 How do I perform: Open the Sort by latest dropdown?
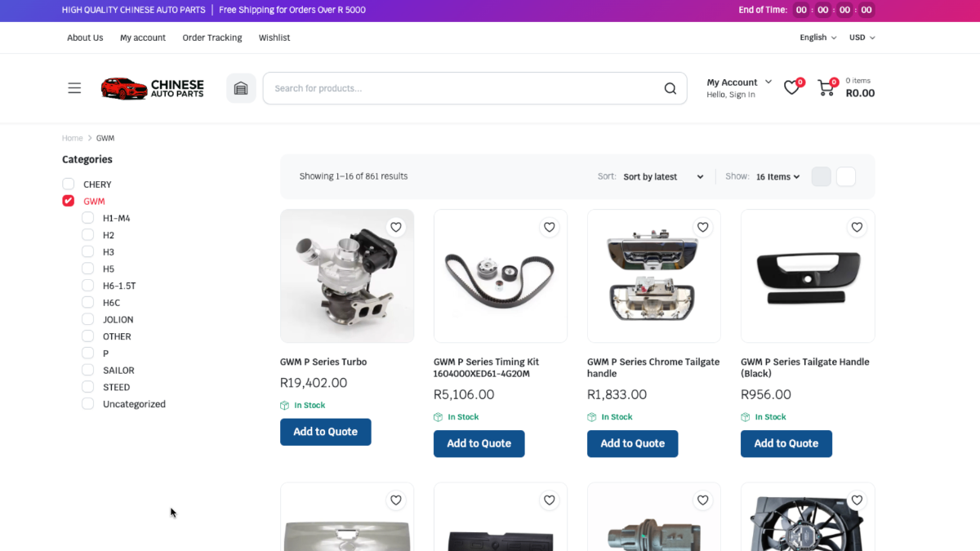coord(663,176)
